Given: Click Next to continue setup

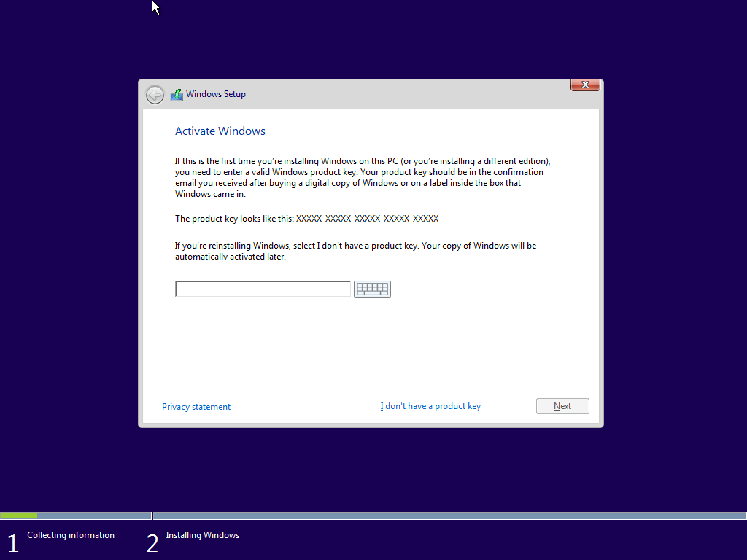Looking at the screenshot, I should click(x=562, y=406).
